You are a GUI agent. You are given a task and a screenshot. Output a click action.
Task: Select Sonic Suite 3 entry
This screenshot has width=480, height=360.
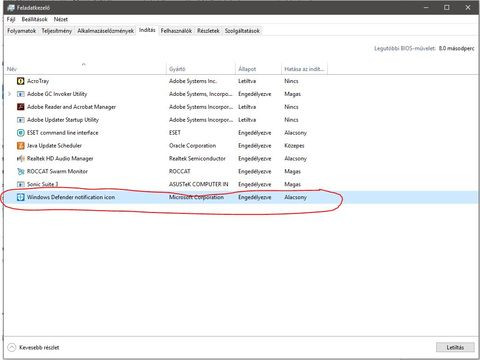tap(43, 184)
